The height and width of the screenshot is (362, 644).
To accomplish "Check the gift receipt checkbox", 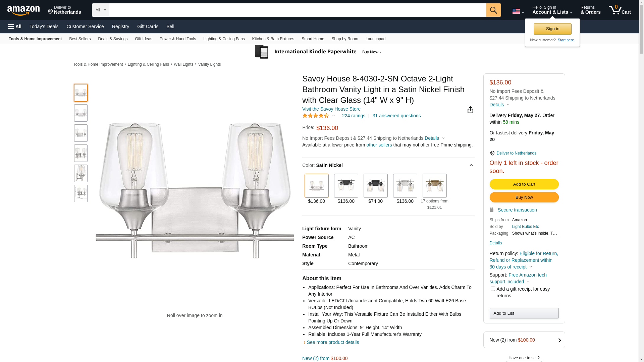I will [x=493, y=289].
